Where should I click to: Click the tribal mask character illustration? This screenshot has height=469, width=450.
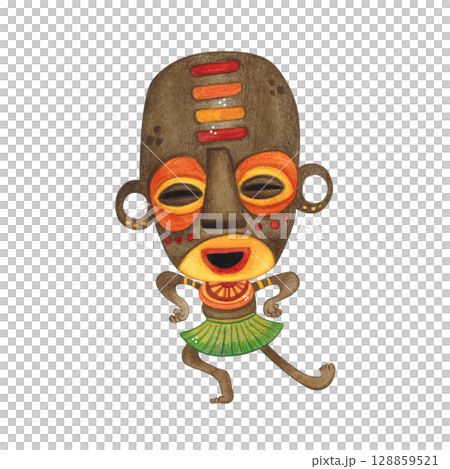[225, 227]
